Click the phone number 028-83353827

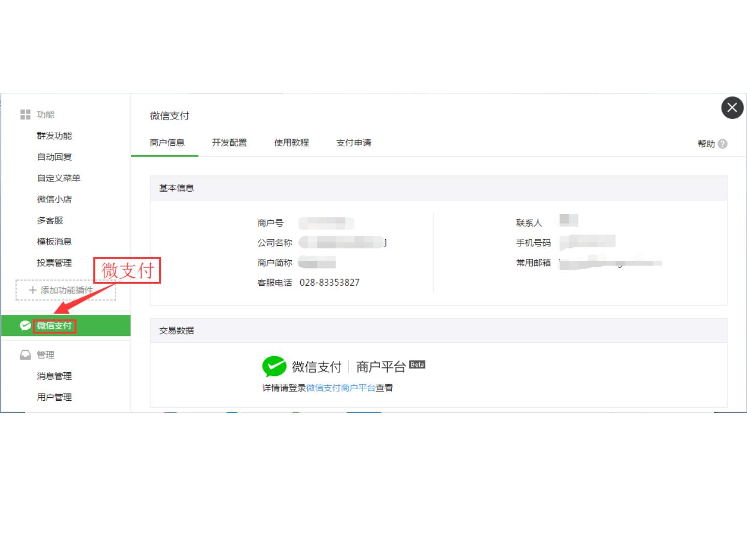329,283
